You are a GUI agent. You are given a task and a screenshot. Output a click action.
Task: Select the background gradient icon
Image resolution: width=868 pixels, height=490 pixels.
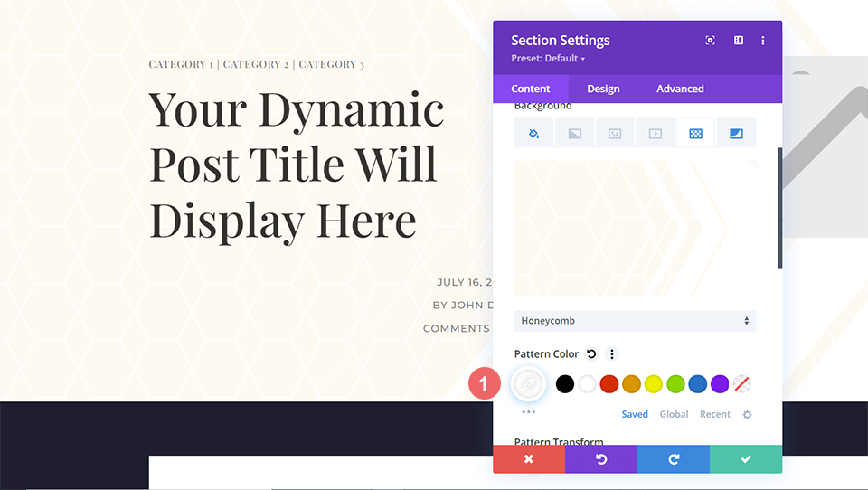click(574, 133)
